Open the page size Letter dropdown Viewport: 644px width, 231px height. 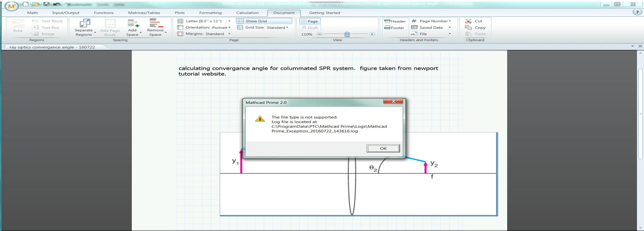(229, 21)
